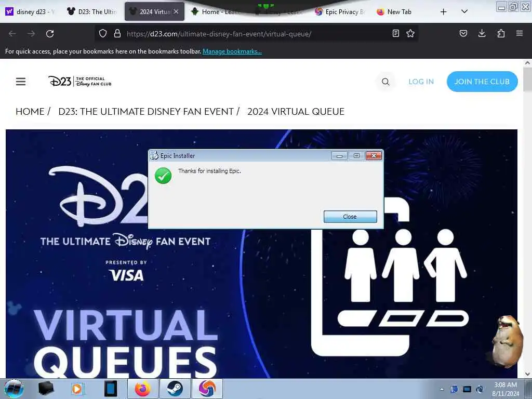The image size is (532, 399).
Task: Open Steam from the taskbar
Action: [175, 389]
